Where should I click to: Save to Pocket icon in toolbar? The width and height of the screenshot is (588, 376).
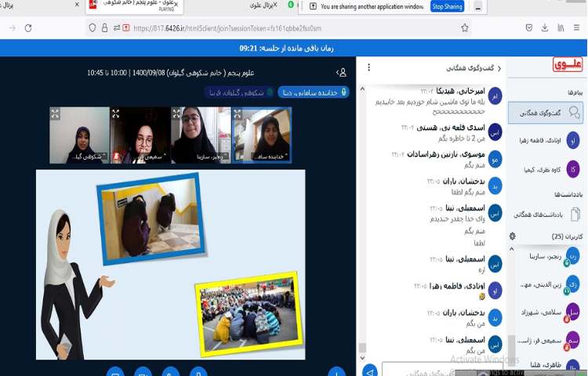click(x=528, y=27)
